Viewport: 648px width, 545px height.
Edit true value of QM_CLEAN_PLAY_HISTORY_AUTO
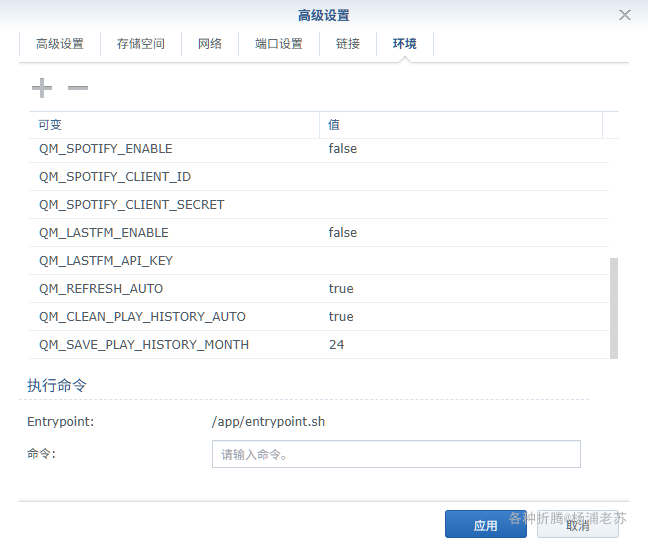341,317
